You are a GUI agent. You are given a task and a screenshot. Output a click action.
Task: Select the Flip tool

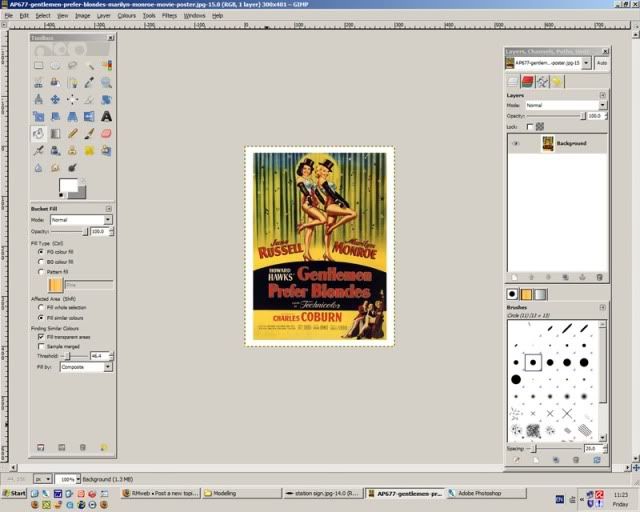point(89,116)
